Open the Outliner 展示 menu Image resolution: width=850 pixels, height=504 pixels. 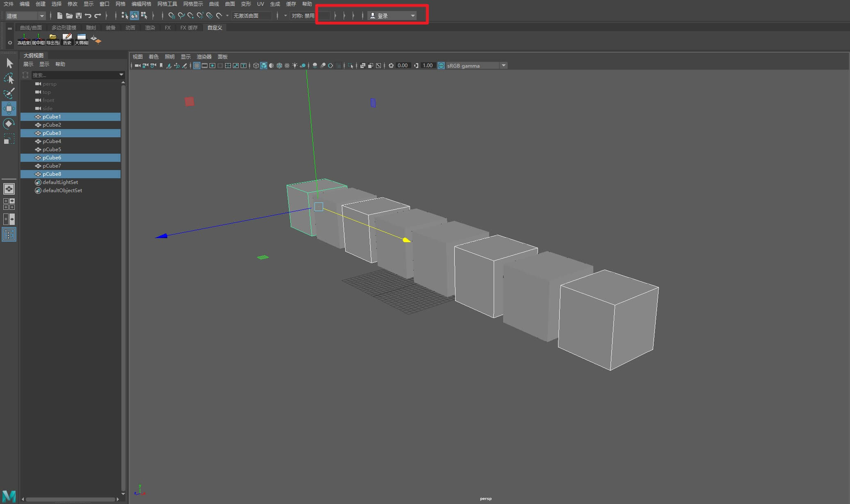28,64
